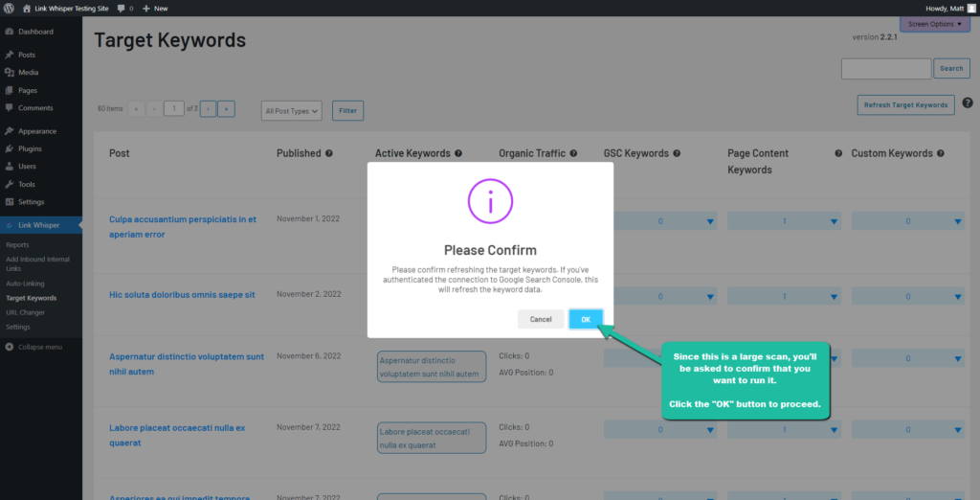Click the New content button
This screenshot has height=500, width=980.
[x=155, y=8]
